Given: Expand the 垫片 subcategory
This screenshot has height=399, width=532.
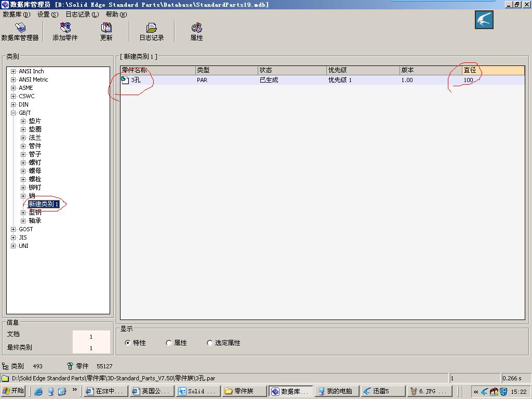Looking at the screenshot, I should pos(23,121).
